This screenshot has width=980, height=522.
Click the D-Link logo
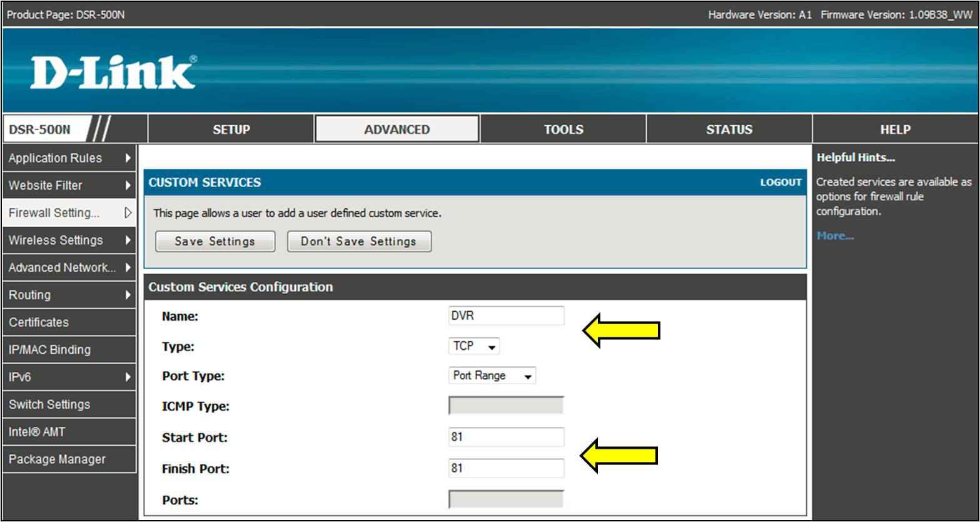113,73
